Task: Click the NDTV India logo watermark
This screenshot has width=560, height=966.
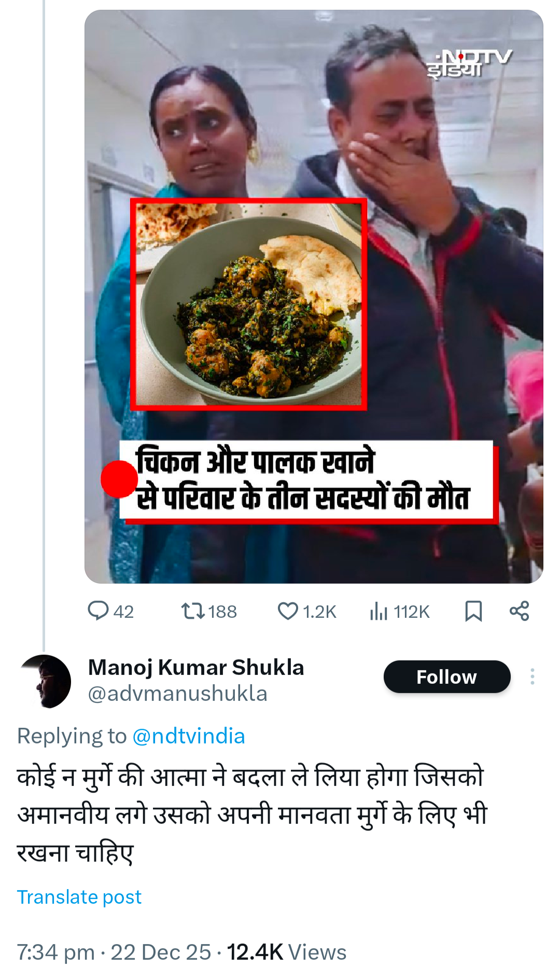Action: (x=468, y=64)
